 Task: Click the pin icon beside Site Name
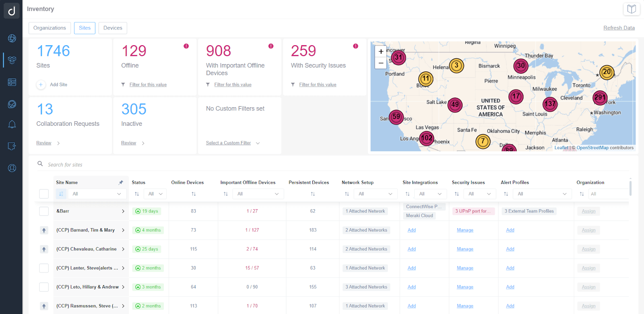coord(121,183)
